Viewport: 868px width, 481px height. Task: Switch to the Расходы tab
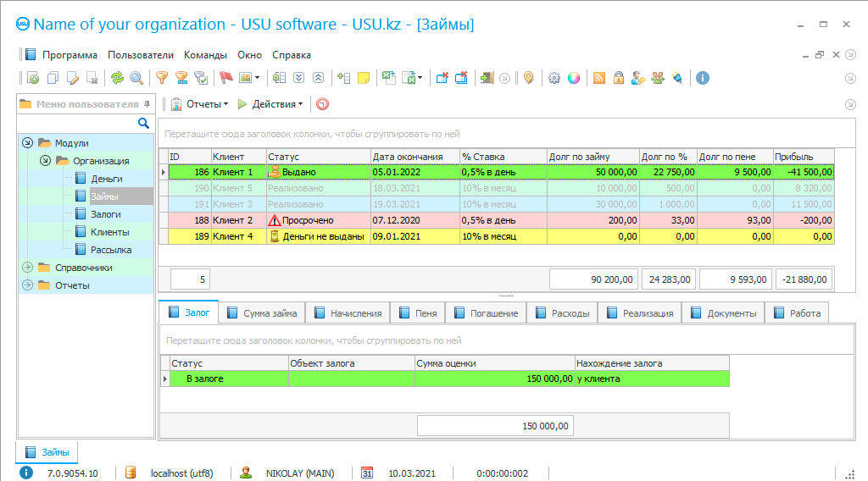tap(563, 313)
